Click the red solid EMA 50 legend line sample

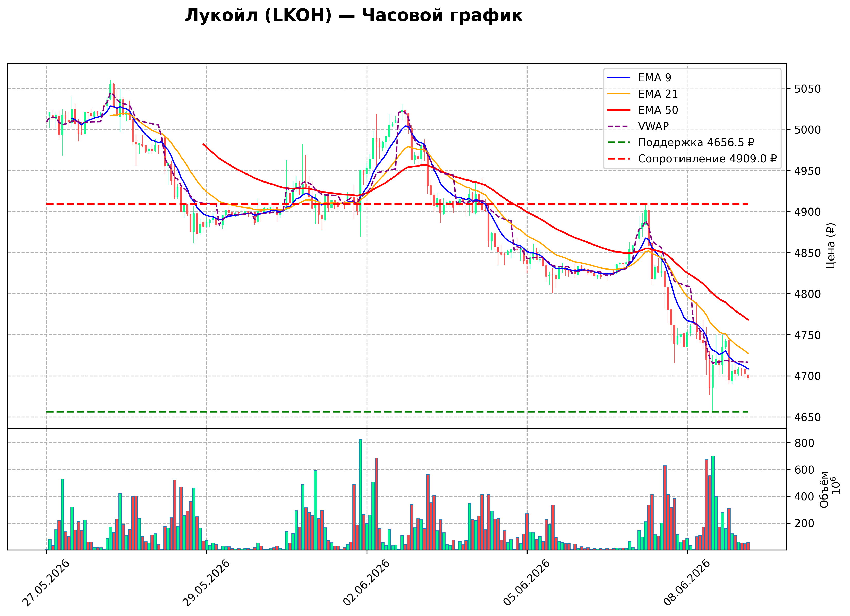tap(619, 110)
